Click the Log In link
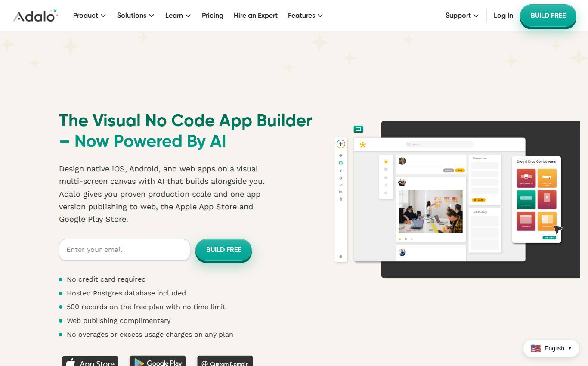 coord(503,16)
